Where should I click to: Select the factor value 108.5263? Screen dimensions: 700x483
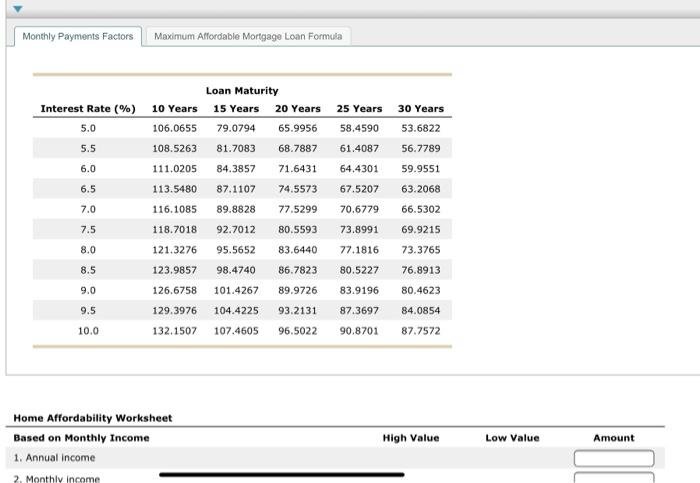[x=175, y=148]
